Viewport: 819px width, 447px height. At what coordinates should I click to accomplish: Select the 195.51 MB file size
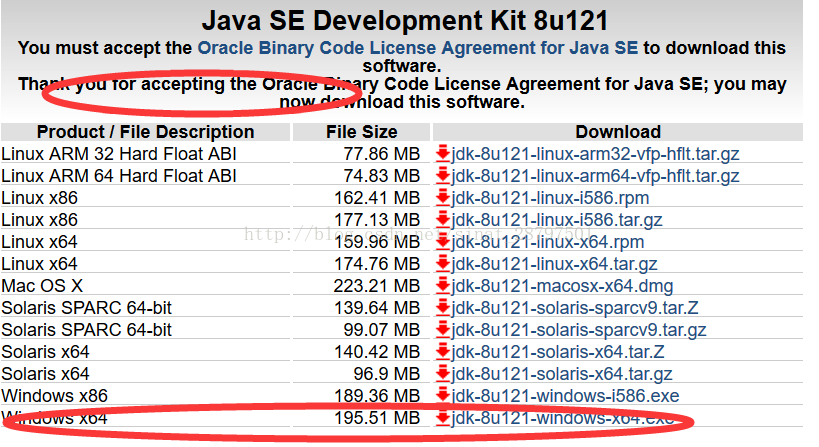click(377, 418)
